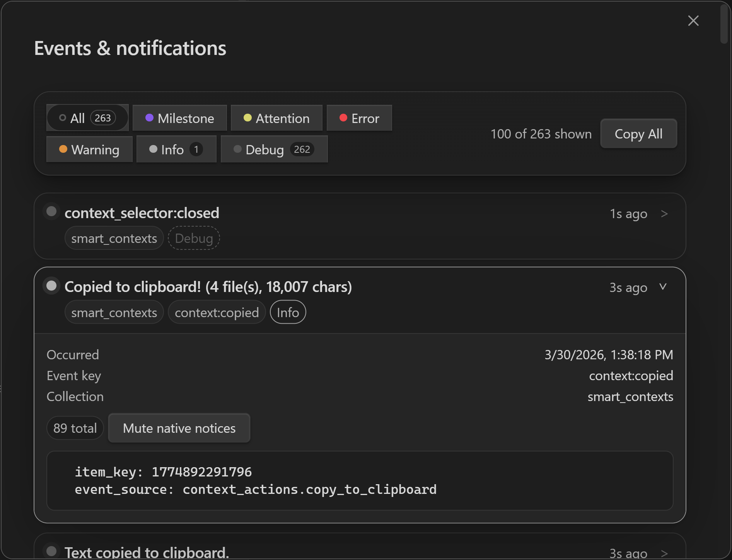This screenshot has width=732, height=560.
Task: Click the status dot beside Text copied event
Action: [x=51, y=551]
